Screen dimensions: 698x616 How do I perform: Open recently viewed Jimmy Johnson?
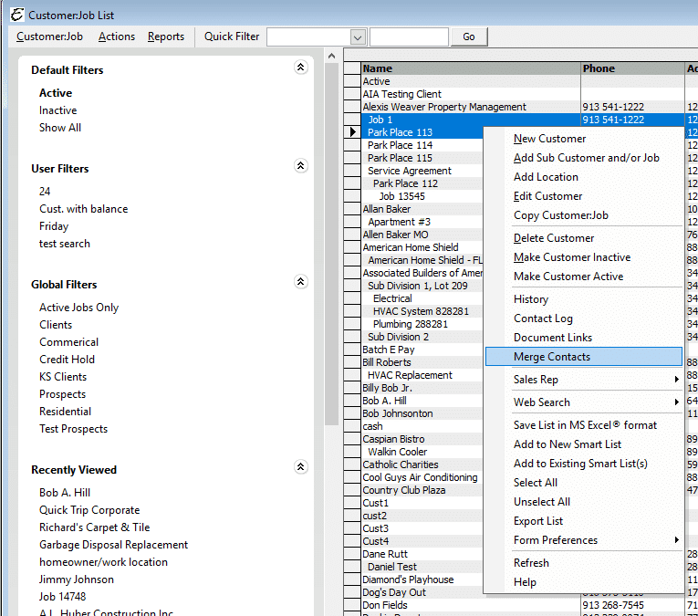pos(76,579)
